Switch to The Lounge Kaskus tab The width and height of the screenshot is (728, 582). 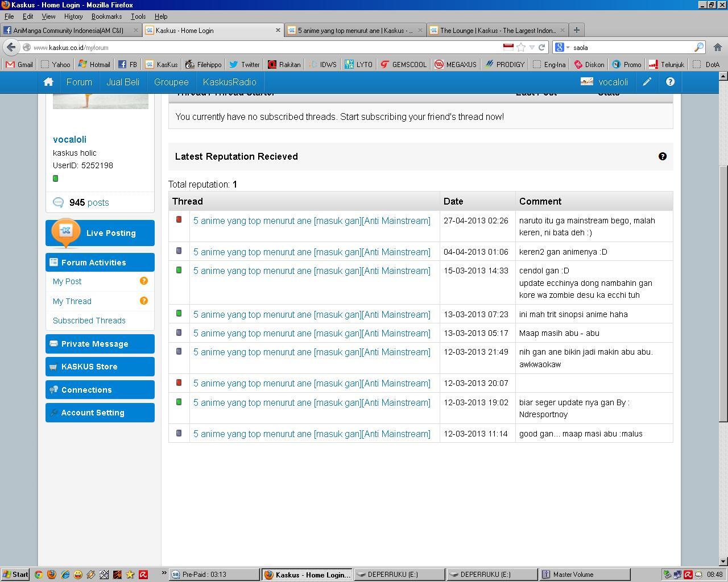pos(497,30)
